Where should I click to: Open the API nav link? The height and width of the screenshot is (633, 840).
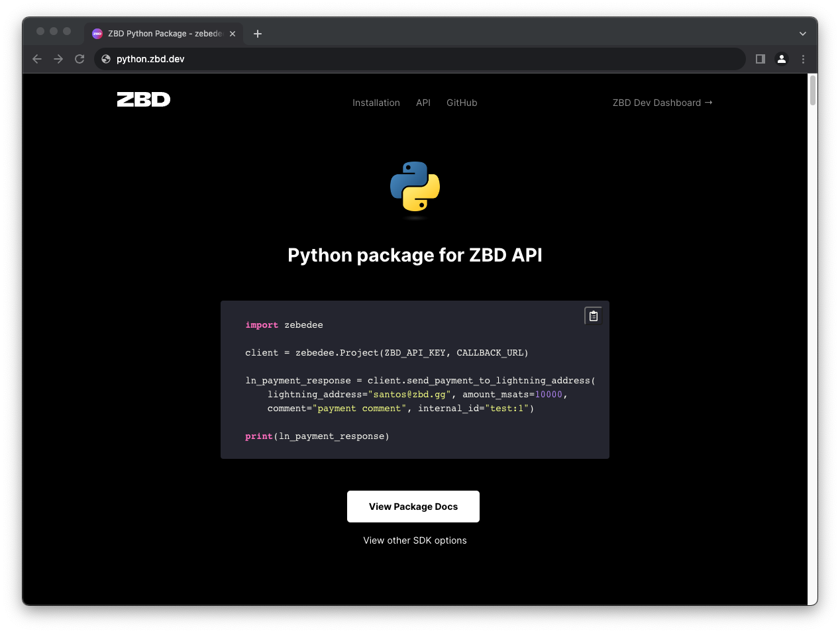pos(423,103)
